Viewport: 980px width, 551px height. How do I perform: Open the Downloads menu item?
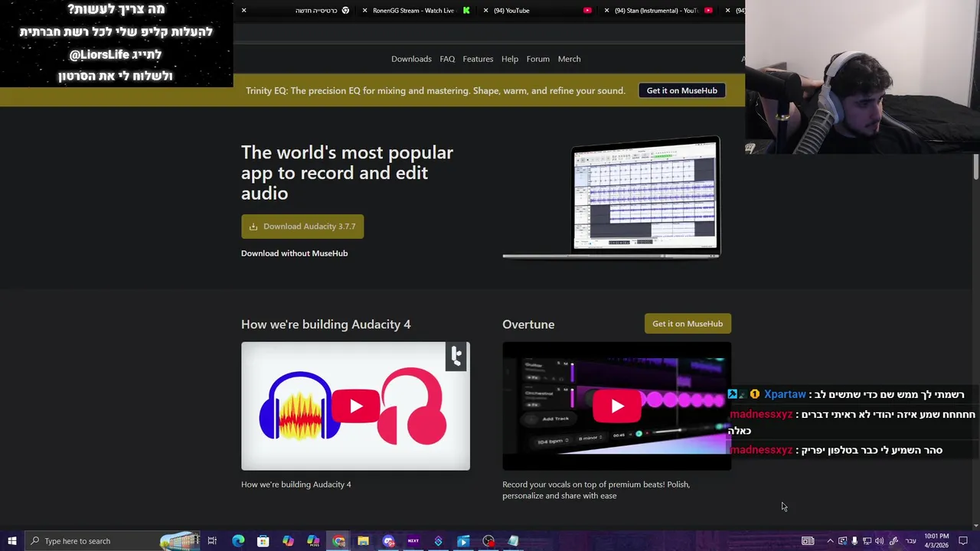click(411, 59)
